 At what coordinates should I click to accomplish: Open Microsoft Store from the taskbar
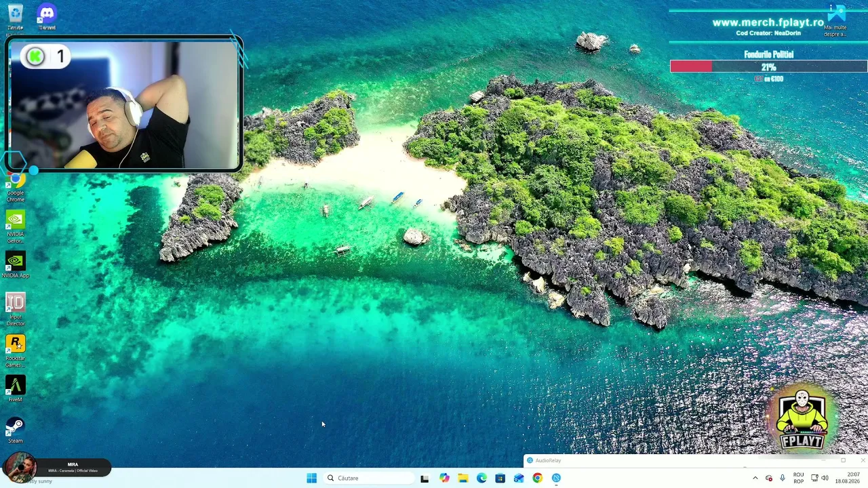pos(500,478)
